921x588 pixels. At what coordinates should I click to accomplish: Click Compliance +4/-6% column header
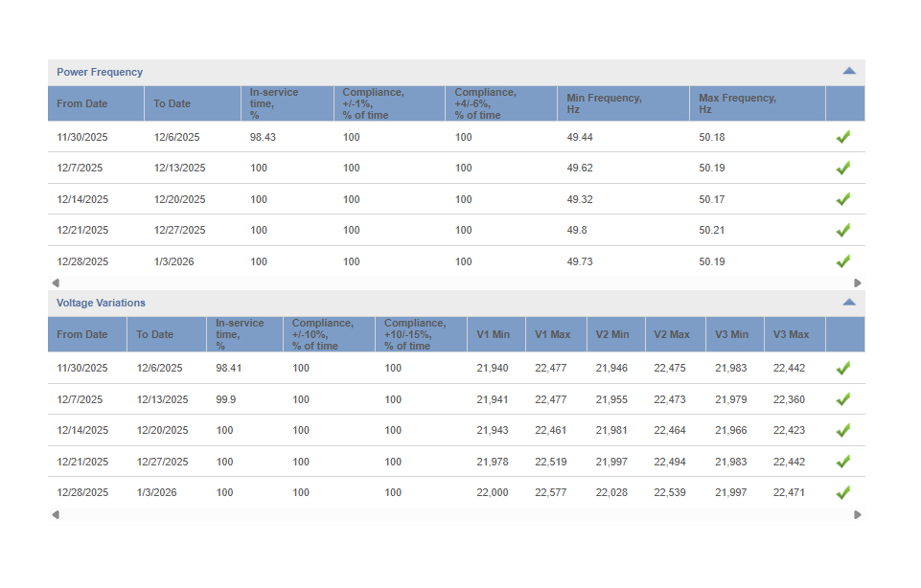501,103
